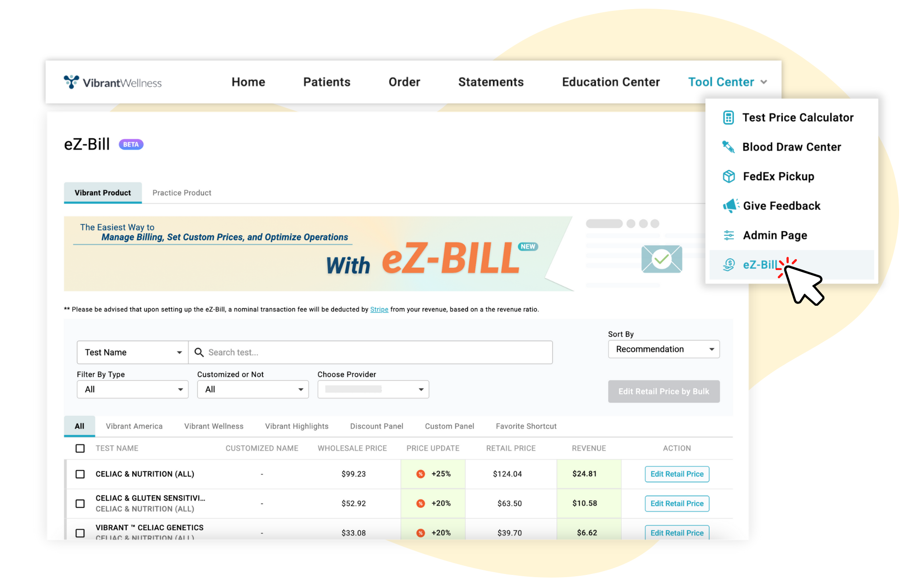Open the Patients nav item
Image resolution: width=905 pixels, height=588 pixels.
327,82
